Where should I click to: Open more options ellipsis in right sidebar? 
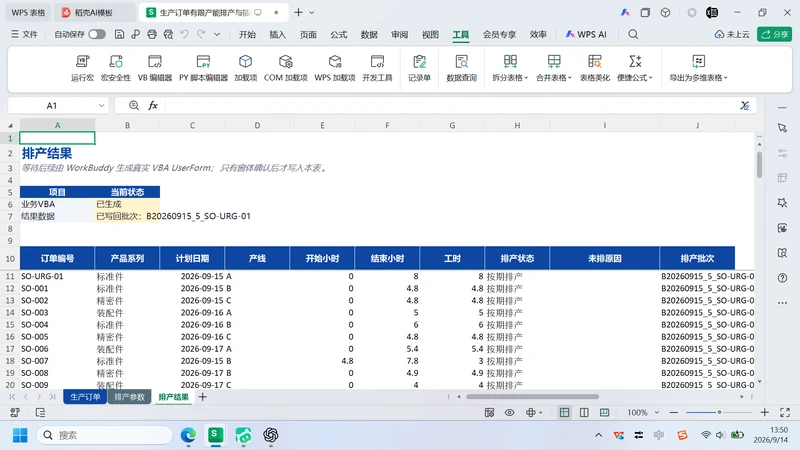click(783, 303)
